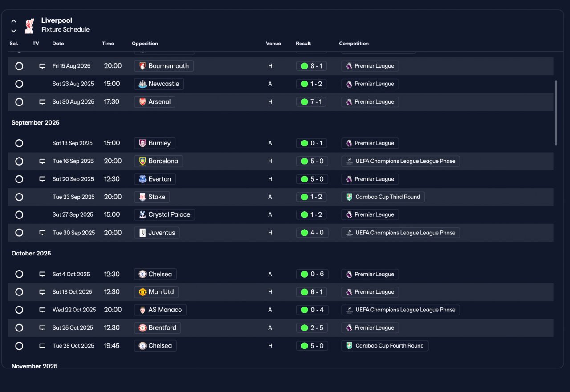Click the down chevron beside Fixture Schedule
The image size is (570, 392).
(x=14, y=31)
